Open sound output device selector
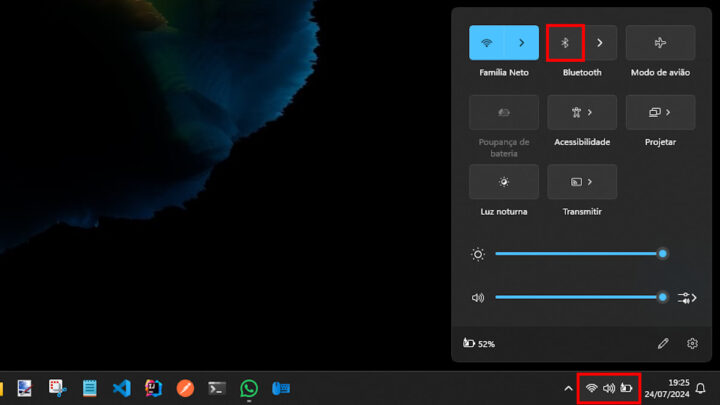The image size is (720, 405). [687, 298]
